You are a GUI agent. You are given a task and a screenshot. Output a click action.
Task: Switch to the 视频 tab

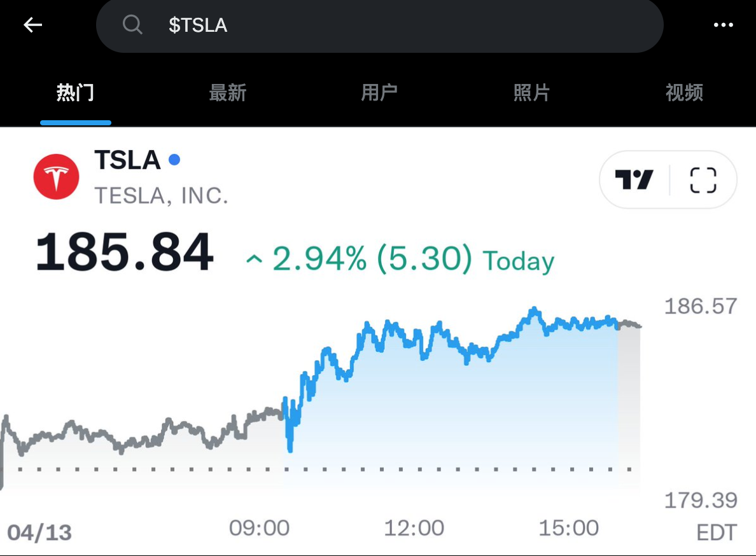[684, 92]
